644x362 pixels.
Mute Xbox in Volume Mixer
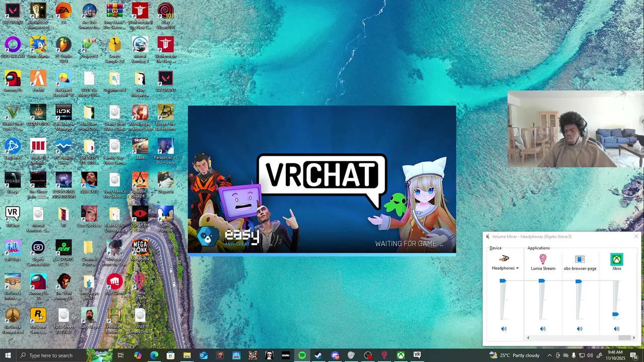pos(616,329)
